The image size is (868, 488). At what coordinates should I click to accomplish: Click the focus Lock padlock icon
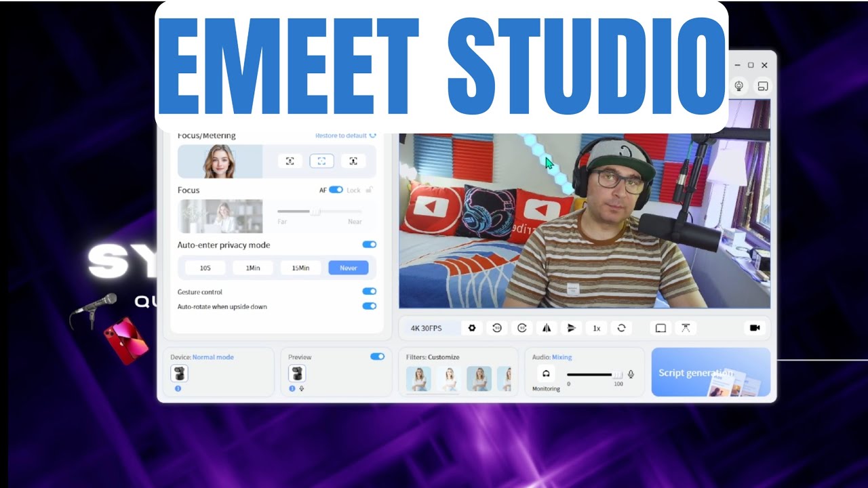(x=369, y=190)
